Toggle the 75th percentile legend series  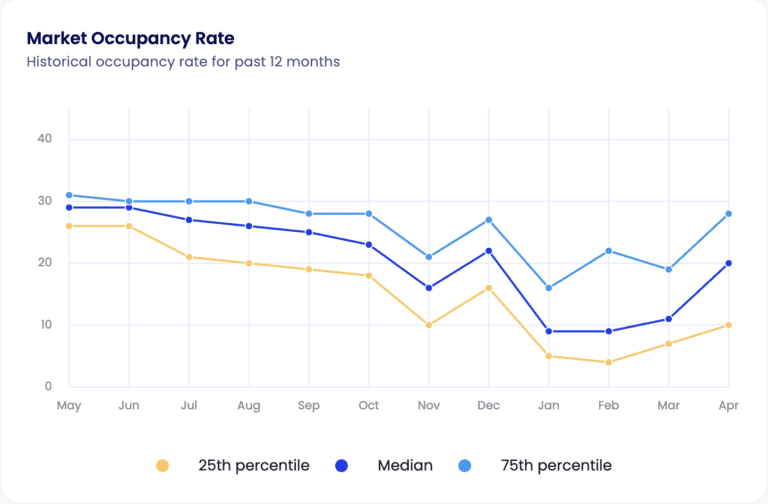(555, 465)
